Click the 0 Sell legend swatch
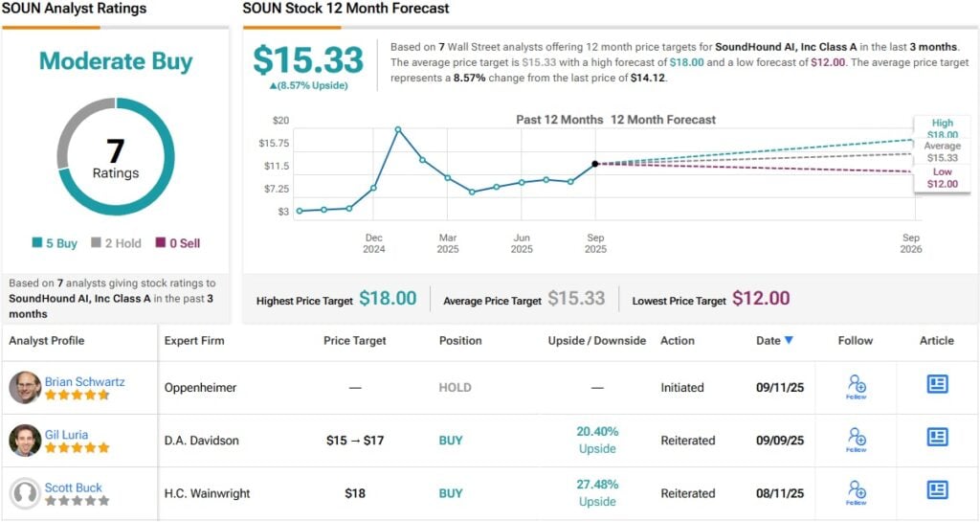This screenshot has width=980, height=522. 160,243
